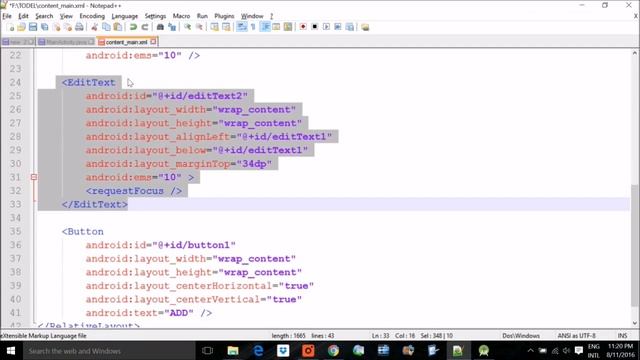Toggle the Word wrap toolbar icon
This screenshot has width=640, height=360.
tap(242, 27)
